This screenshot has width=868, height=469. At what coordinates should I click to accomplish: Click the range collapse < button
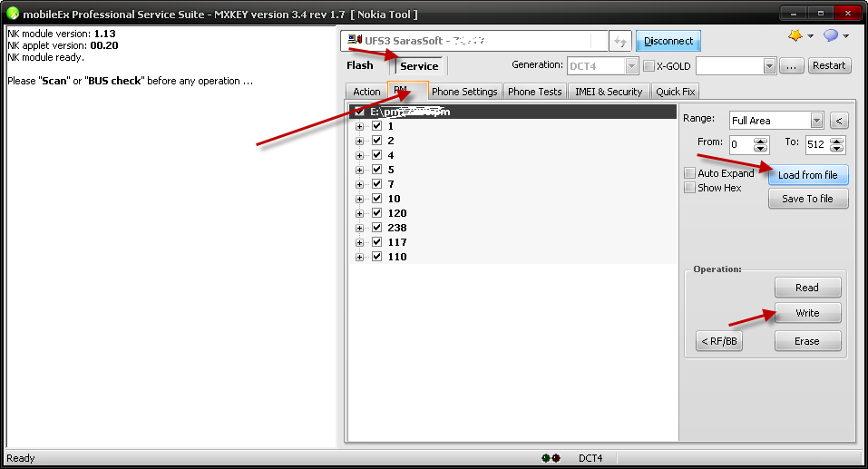click(x=839, y=120)
